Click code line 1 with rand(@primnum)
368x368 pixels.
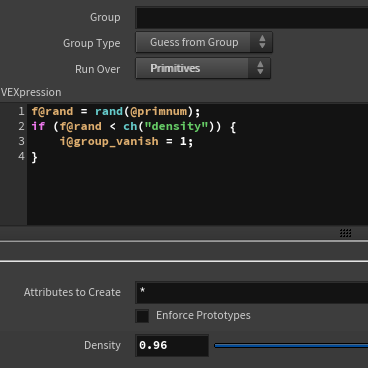[x=116, y=111]
